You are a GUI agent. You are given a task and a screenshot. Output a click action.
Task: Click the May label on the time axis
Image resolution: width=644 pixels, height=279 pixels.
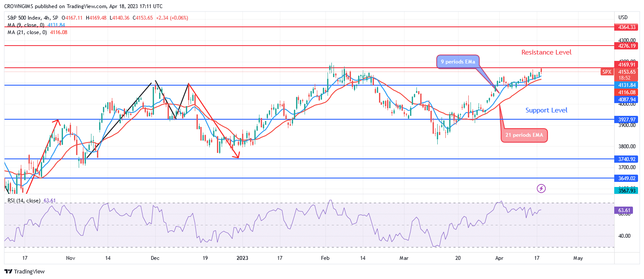[x=578, y=258]
